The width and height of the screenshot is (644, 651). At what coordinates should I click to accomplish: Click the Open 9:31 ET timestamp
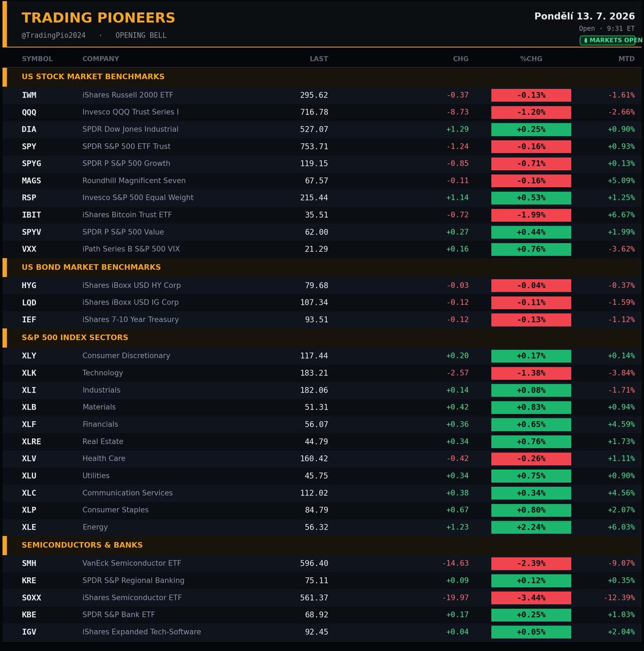[x=607, y=29]
